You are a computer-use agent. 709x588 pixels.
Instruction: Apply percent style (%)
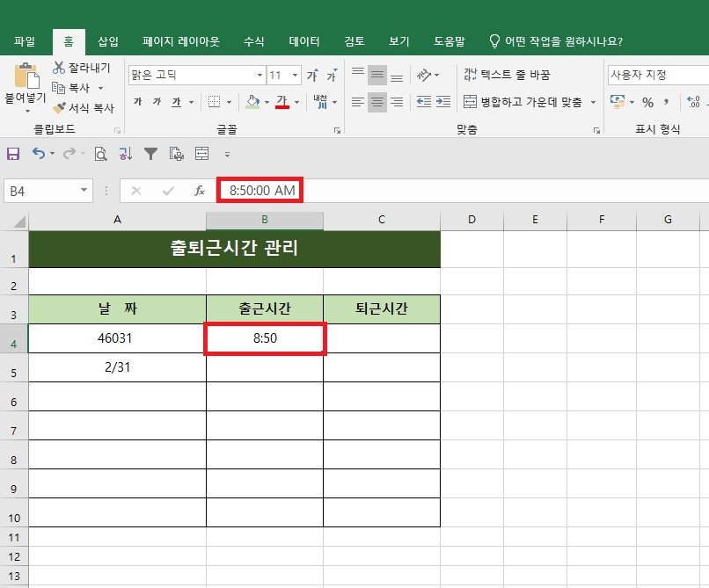click(648, 103)
